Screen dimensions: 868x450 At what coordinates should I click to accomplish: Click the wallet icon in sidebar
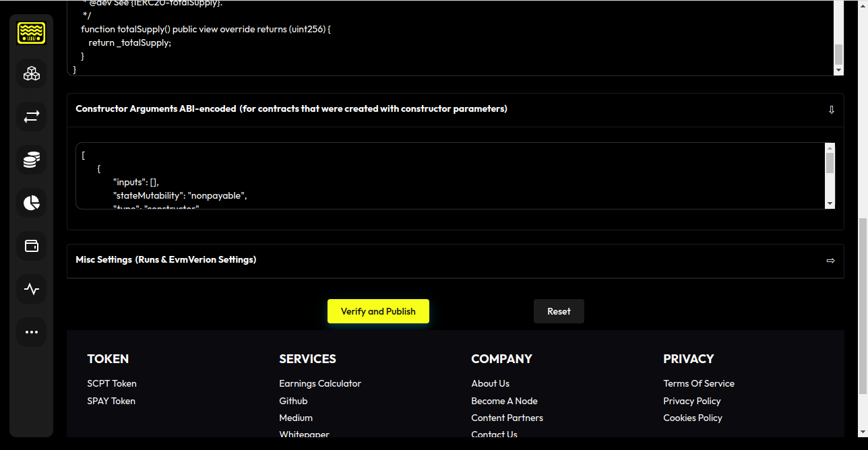pyautogui.click(x=31, y=247)
